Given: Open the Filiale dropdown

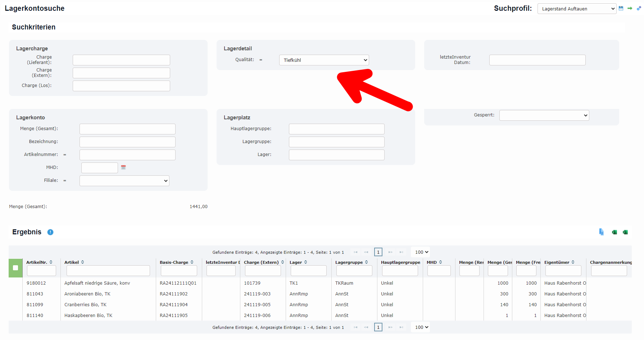Looking at the screenshot, I should [x=124, y=181].
